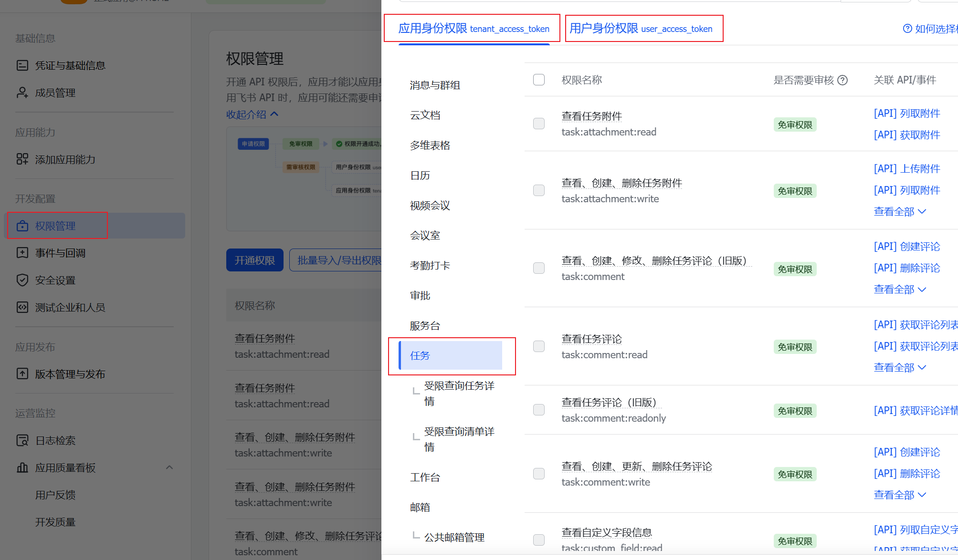Select 视频会议 category
The height and width of the screenshot is (560, 958).
[x=430, y=206]
